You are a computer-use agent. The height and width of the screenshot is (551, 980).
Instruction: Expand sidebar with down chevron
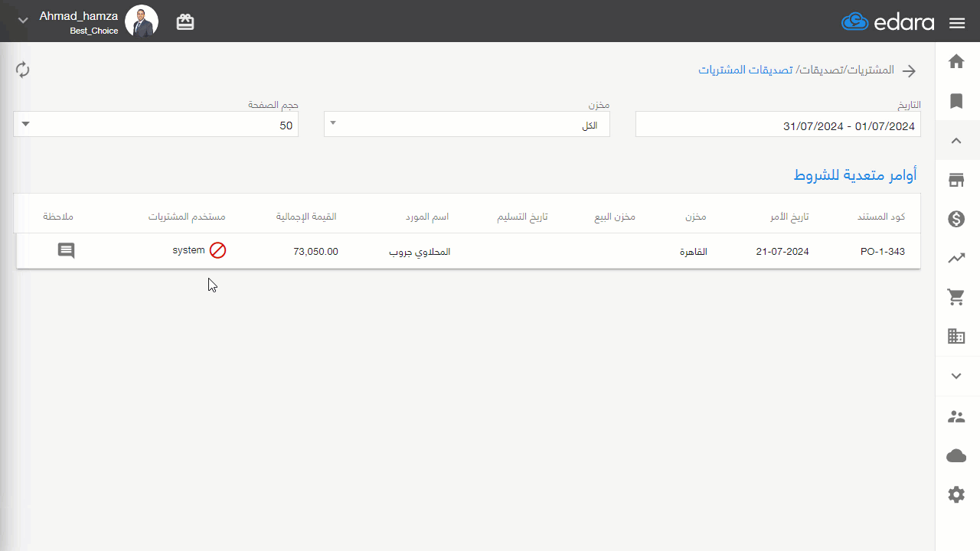[956, 376]
